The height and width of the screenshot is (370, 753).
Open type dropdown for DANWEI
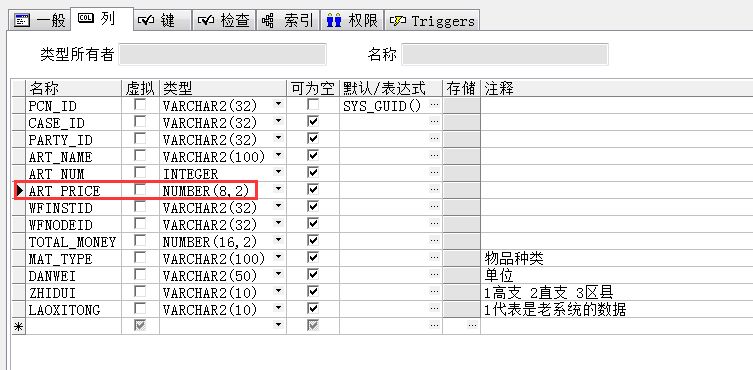pos(279,274)
